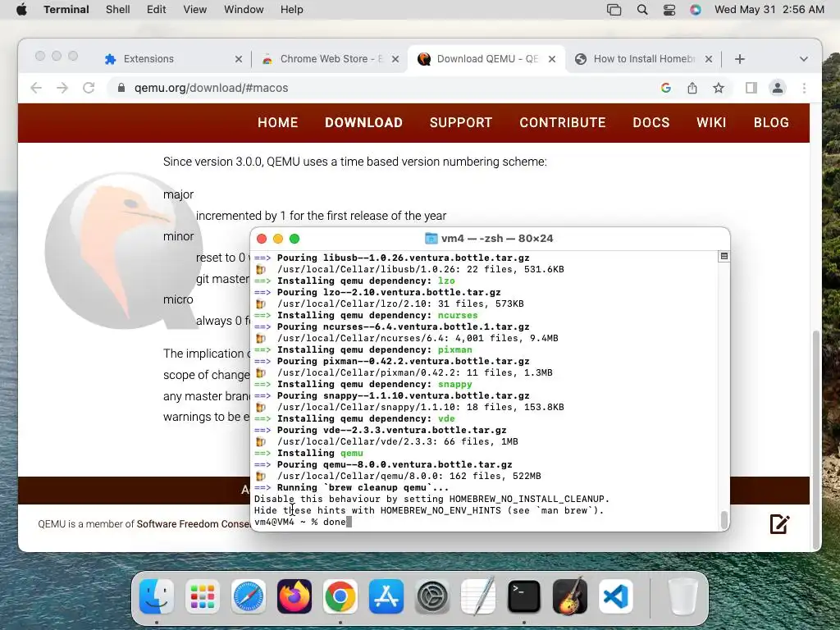Image resolution: width=840 pixels, height=630 pixels.
Task: Open the Chrome three-dot menu
Action: pos(804,88)
